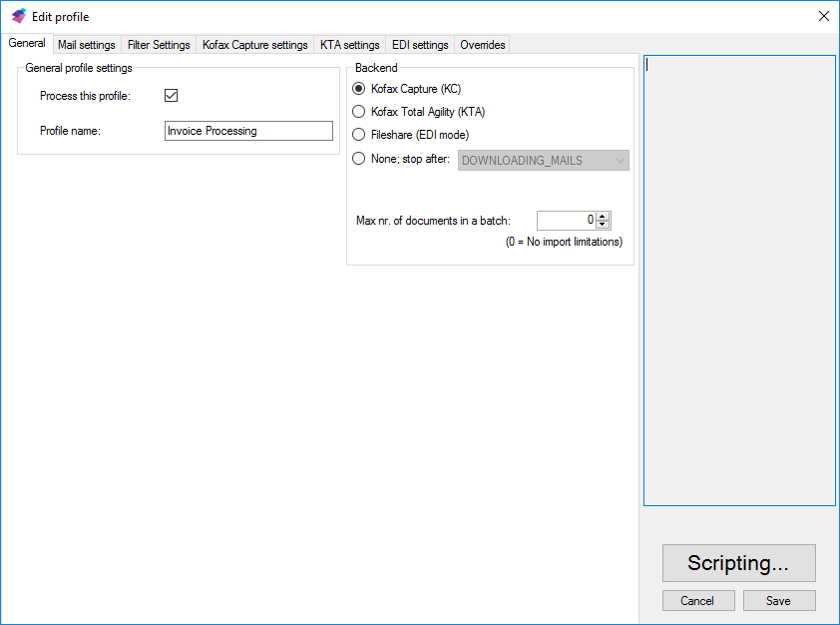Click the Scripting... button
This screenshot has height=625, width=840.
point(738,563)
